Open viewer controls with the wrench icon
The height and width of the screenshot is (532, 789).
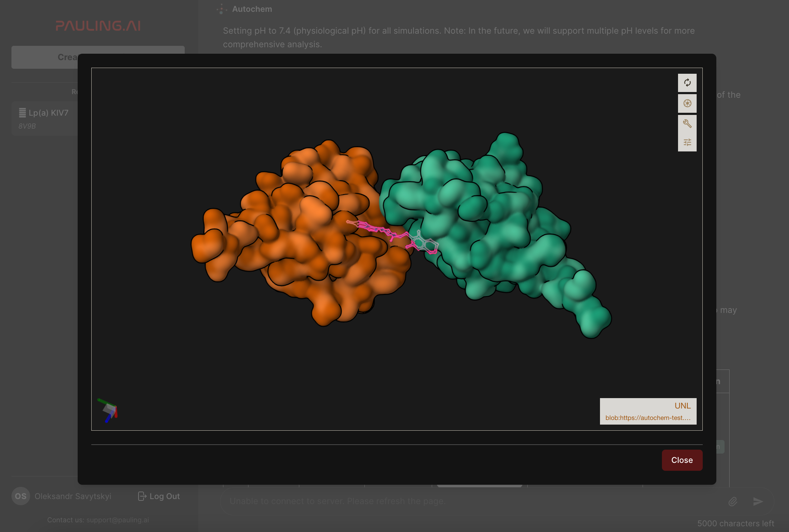pos(687,124)
